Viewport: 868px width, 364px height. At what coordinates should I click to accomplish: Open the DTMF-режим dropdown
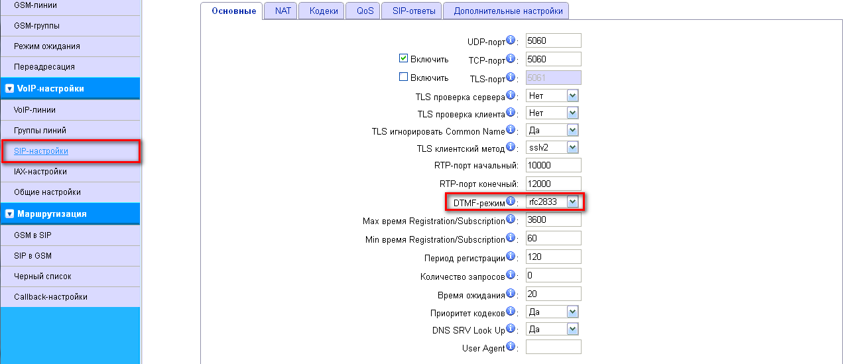tap(572, 202)
